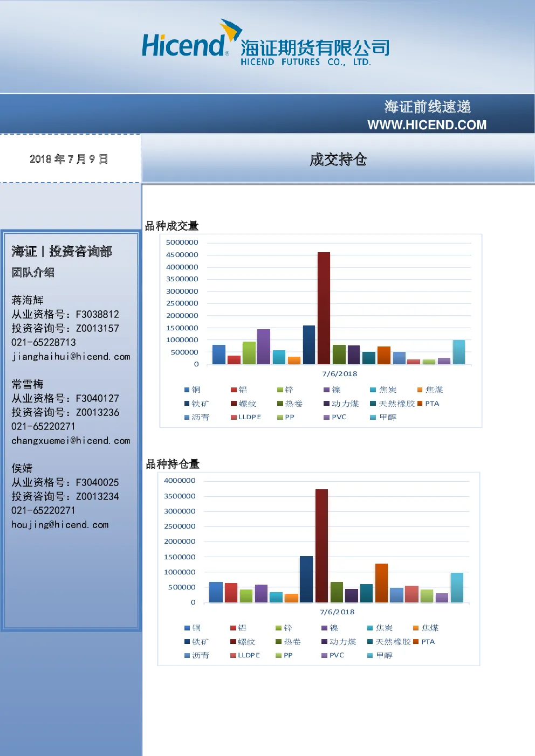Select the consulting number Z0013234
This screenshot has height=756, width=535.
[98, 497]
